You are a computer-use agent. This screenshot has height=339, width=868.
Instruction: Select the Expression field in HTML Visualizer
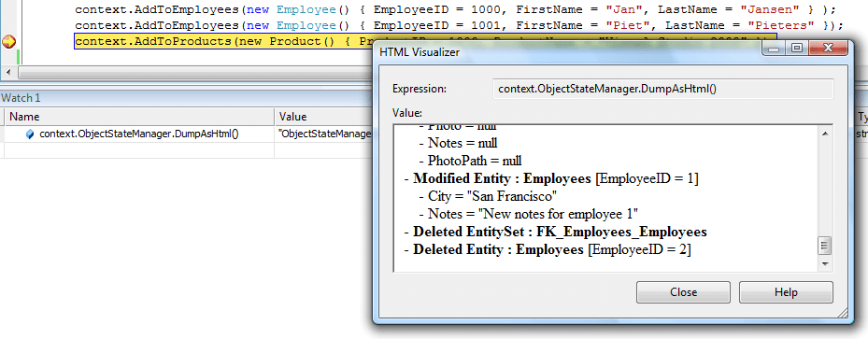click(x=662, y=89)
